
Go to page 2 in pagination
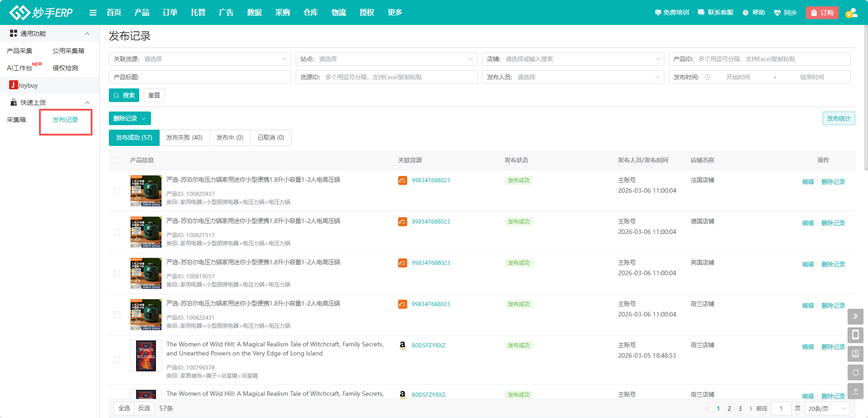tap(729, 408)
